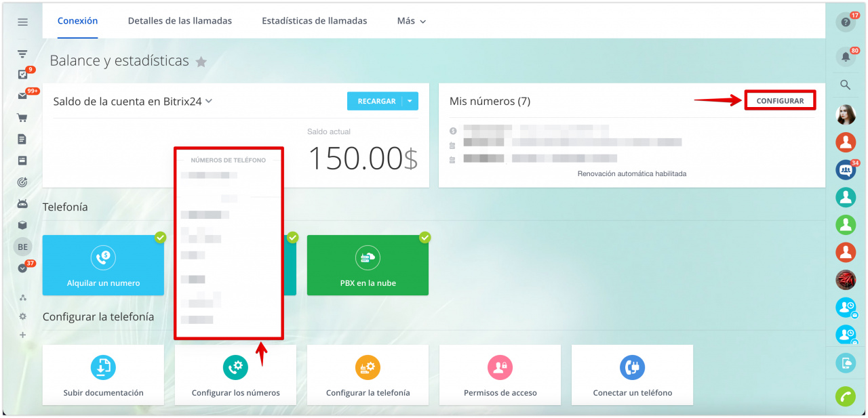
Task: Click Mis números (7) heading
Action: [x=490, y=101]
